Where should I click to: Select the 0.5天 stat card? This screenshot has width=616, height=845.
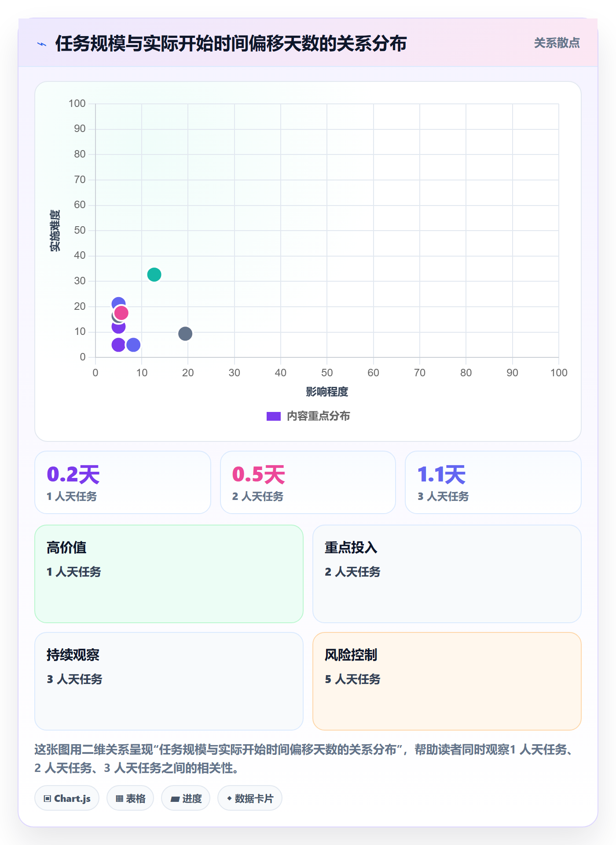tap(308, 482)
